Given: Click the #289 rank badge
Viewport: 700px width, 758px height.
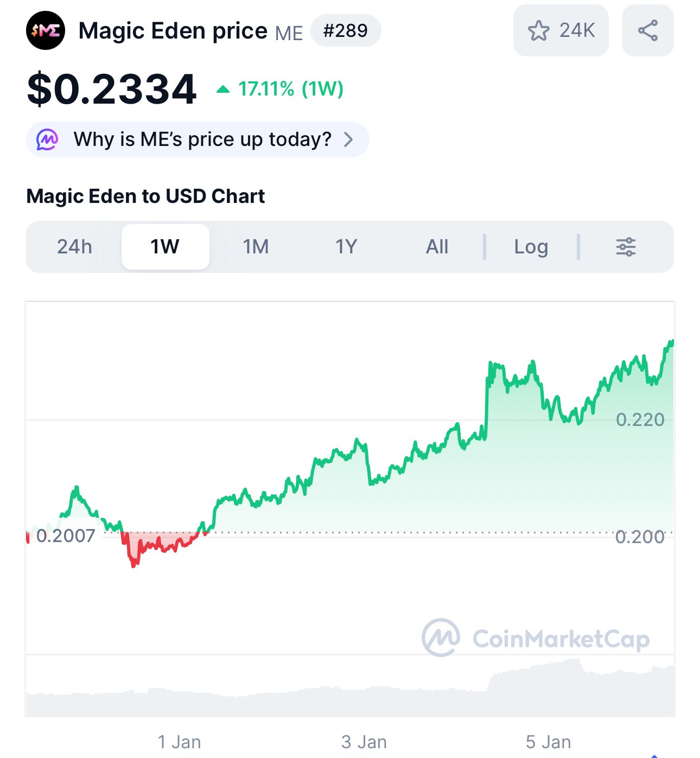Looking at the screenshot, I should [x=345, y=31].
